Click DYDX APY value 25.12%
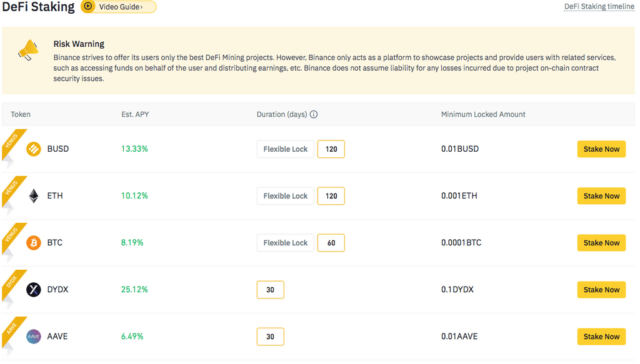Image resolution: width=640 pixels, height=364 pixels. pos(134,290)
